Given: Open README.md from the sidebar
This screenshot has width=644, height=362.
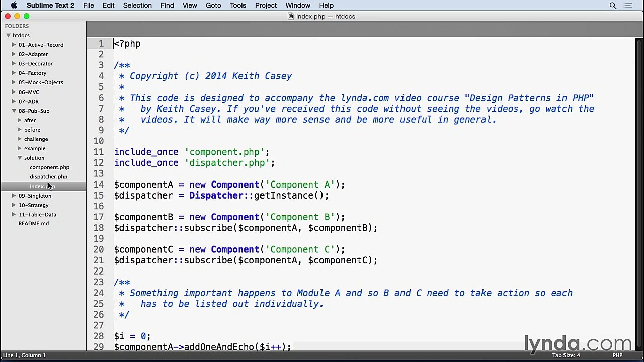Looking at the screenshot, I should (34, 224).
